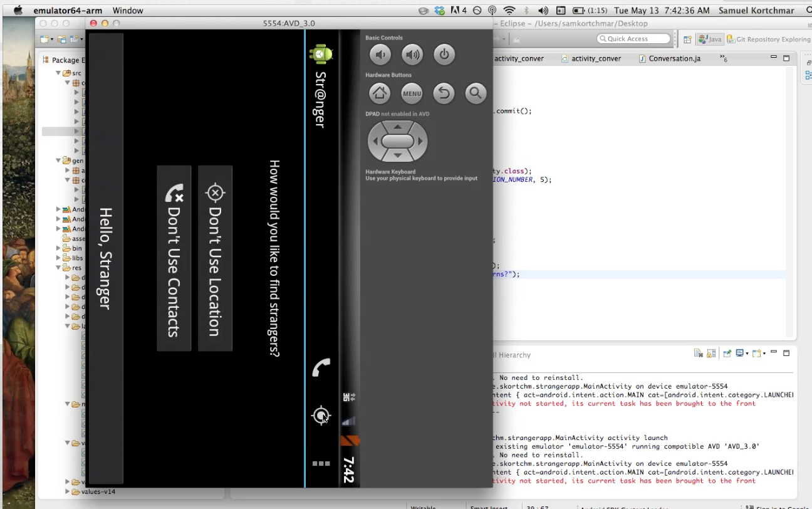Open the Apple menu
The image size is (812, 509).
tap(17, 10)
